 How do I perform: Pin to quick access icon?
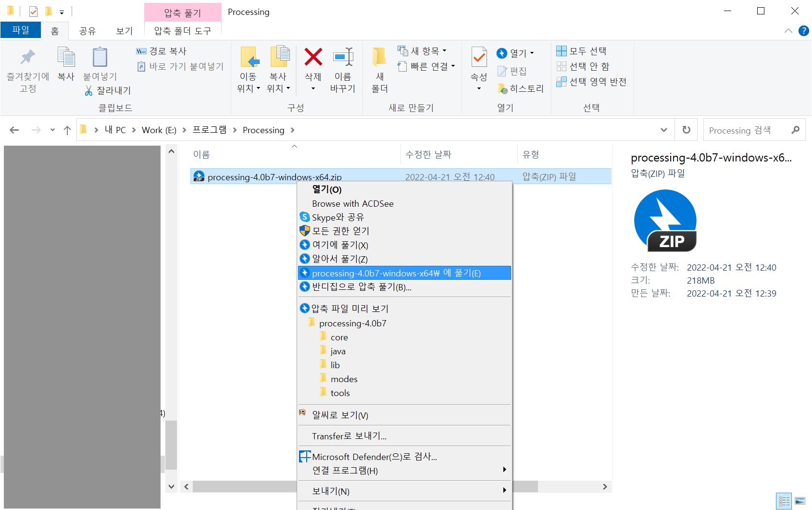pyautogui.click(x=27, y=58)
